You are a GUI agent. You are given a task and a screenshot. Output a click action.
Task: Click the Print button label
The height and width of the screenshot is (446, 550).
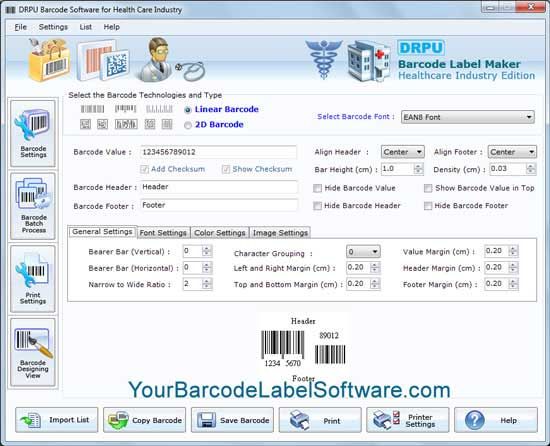click(x=332, y=421)
